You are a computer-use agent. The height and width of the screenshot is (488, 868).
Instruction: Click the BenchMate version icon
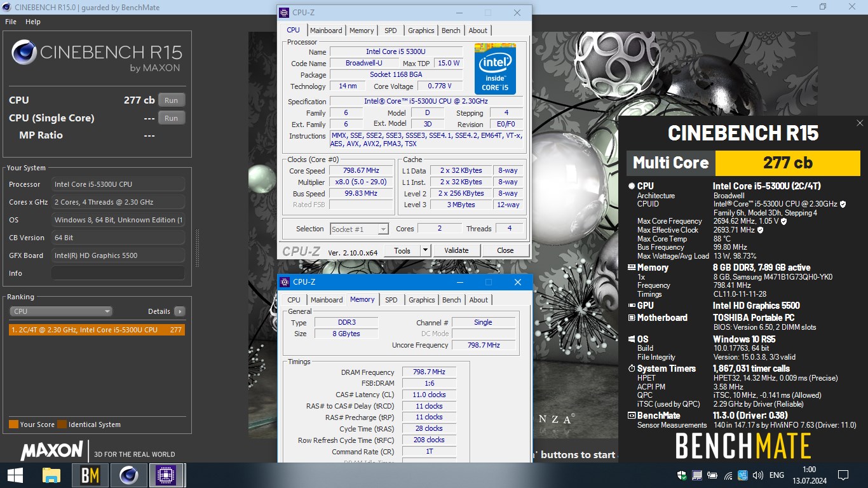coord(632,416)
